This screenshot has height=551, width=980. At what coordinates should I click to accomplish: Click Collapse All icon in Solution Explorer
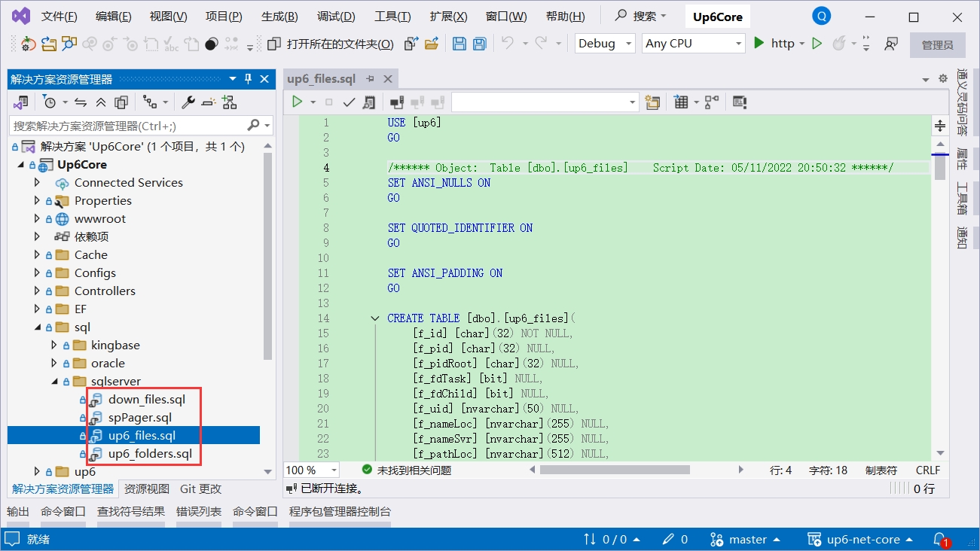tap(101, 102)
